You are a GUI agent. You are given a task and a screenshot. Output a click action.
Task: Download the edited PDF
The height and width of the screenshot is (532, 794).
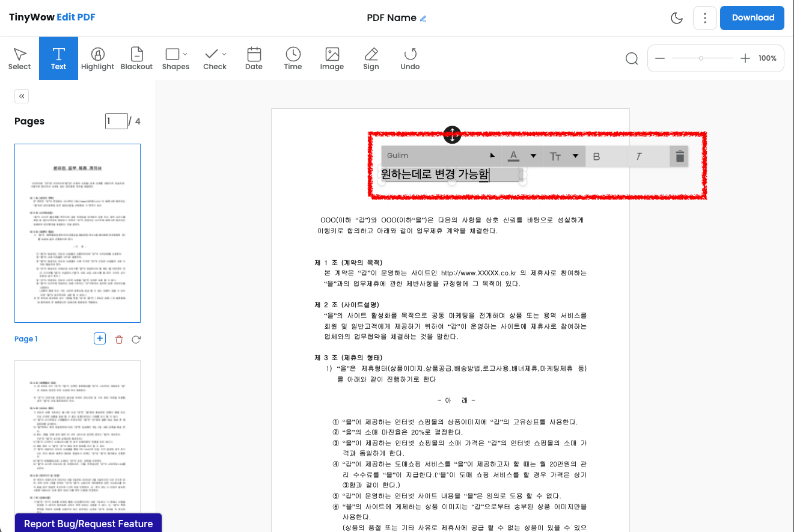(x=752, y=18)
